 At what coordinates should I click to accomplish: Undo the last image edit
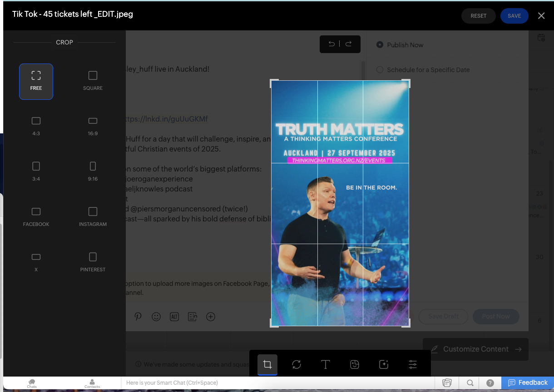(x=331, y=44)
